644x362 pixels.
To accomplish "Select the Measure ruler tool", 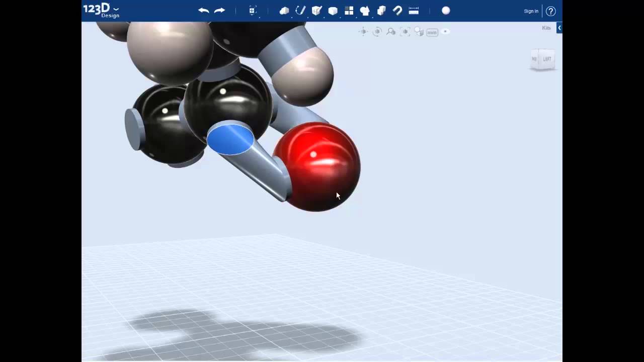I will coord(414,11).
